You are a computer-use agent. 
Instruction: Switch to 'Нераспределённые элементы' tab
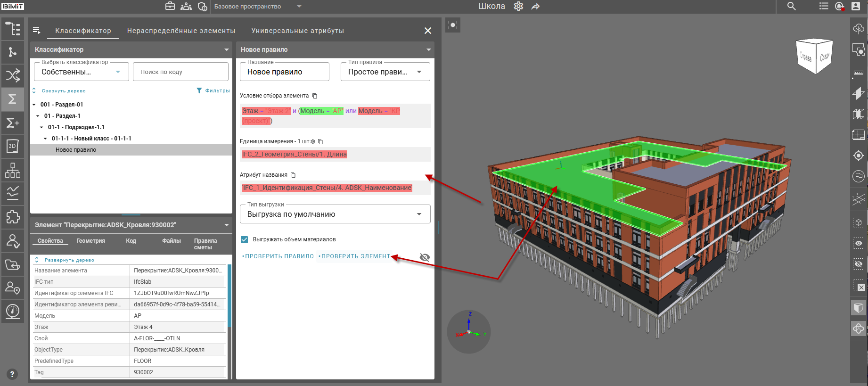tap(181, 31)
